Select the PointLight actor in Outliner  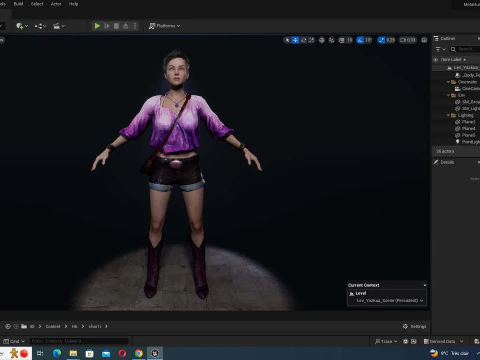pyautogui.click(x=456, y=142)
